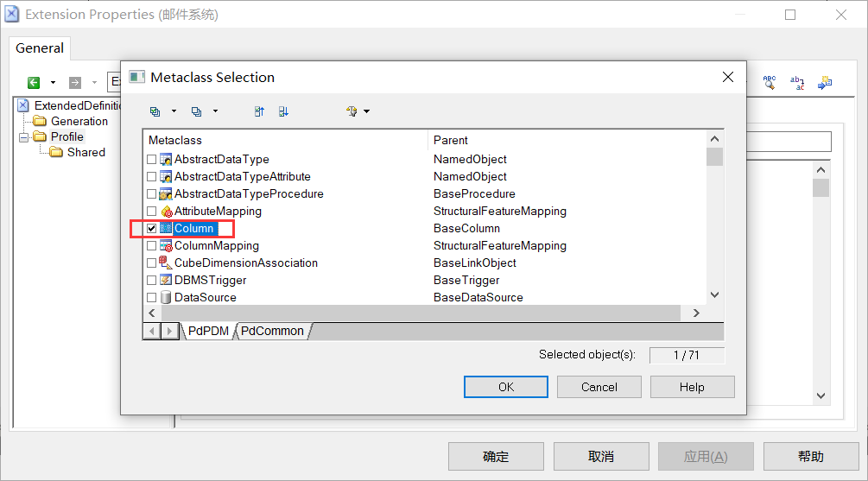Image resolution: width=868 pixels, height=481 pixels.
Task: Click green Back arrow in Extension Properties
Action: (x=34, y=83)
